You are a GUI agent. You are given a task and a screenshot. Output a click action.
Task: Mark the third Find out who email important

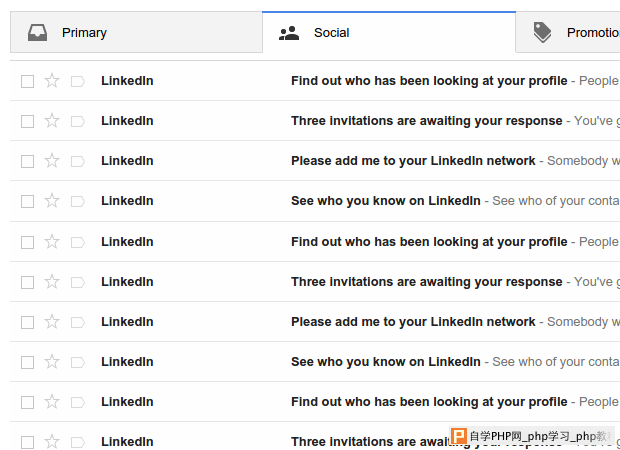coord(78,403)
